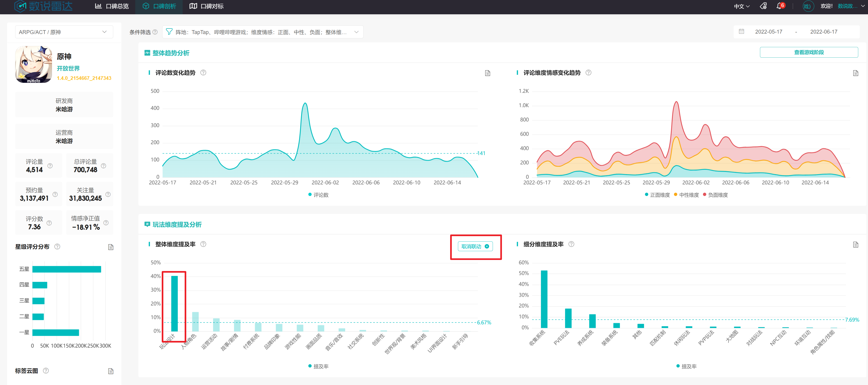The width and height of the screenshot is (868, 385).
Task: Click the 取消联动 button
Action: [x=475, y=246]
